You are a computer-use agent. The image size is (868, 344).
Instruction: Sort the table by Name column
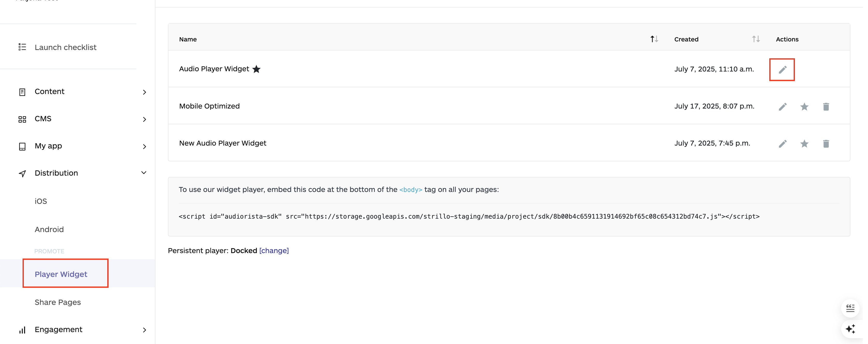(x=654, y=39)
